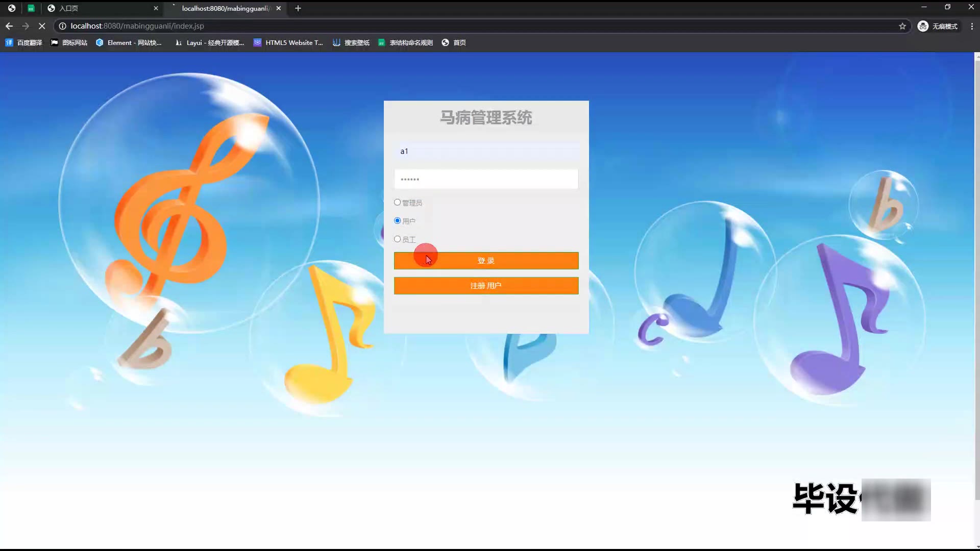The image size is (980, 551).
Task: Click the browser back arrow
Action: point(9,26)
